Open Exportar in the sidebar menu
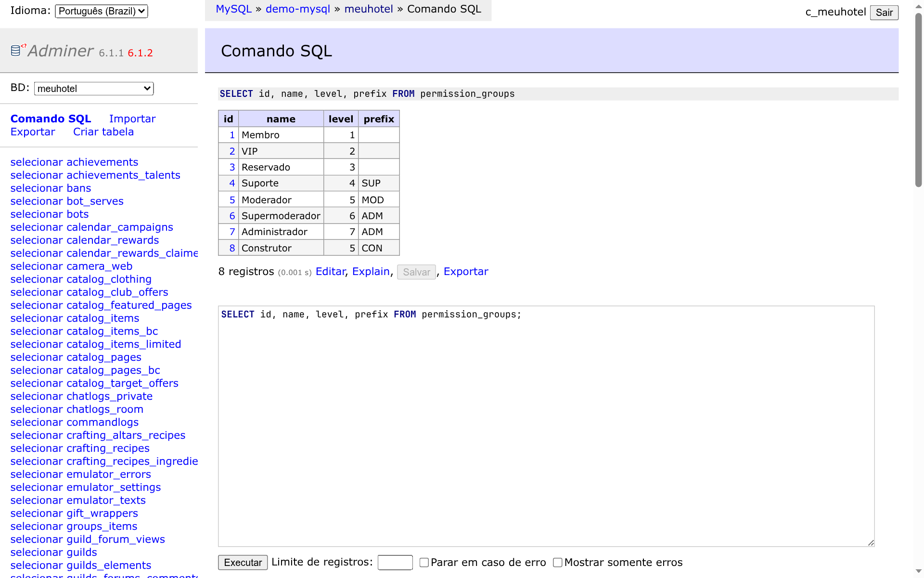This screenshot has height=578, width=924. tap(33, 132)
